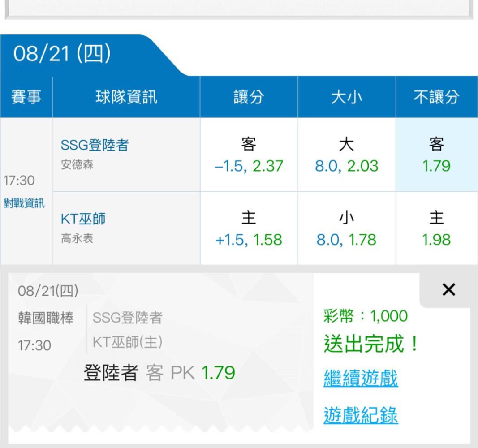Click the 賽事 column header

coord(26,97)
